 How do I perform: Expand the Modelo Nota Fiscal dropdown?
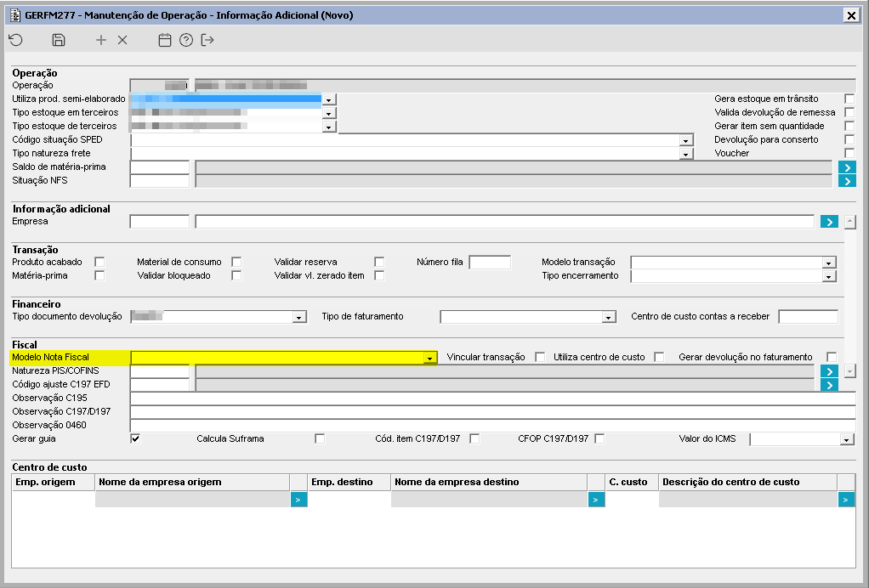tap(429, 359)
